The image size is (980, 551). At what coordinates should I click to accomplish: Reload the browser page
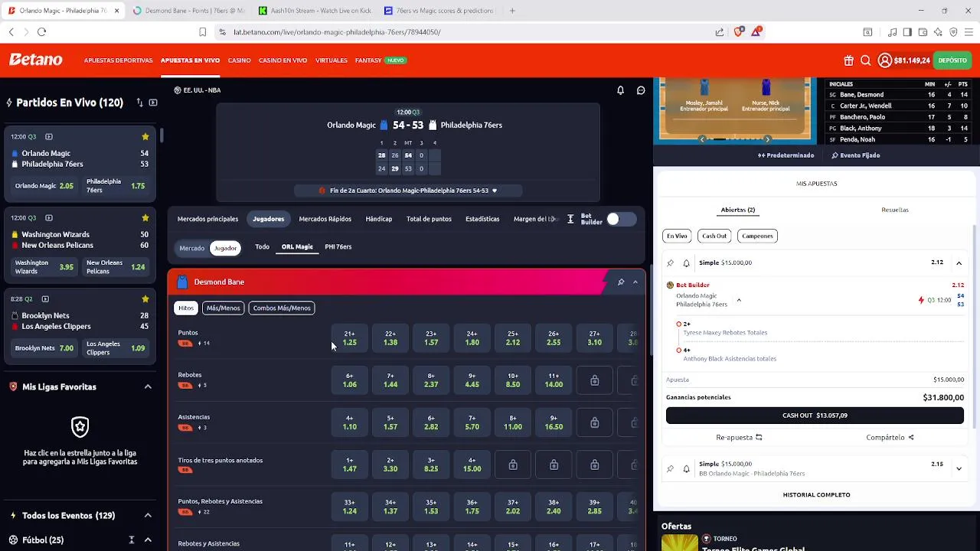41,32
